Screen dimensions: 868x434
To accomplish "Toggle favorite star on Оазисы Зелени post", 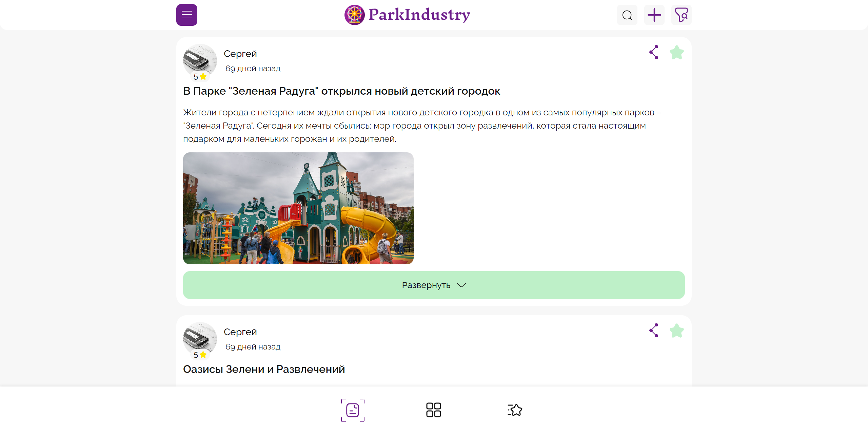I will [x=676, y=331].
